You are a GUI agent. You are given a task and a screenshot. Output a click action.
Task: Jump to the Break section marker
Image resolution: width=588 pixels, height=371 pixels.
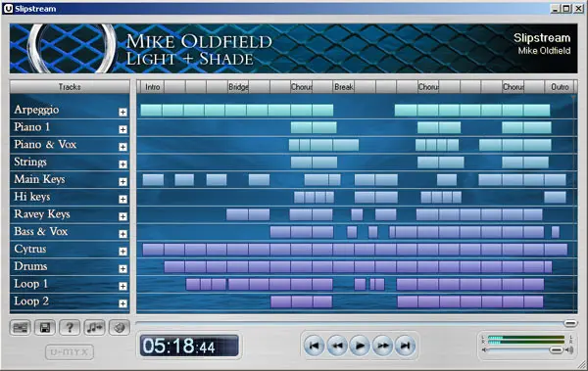344,87
